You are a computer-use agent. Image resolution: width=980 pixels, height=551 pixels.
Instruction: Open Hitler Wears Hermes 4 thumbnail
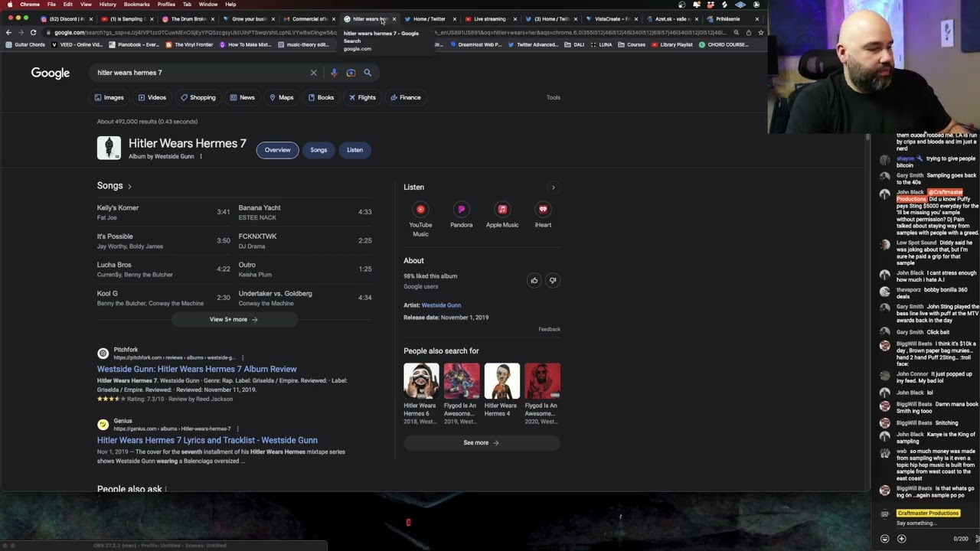pyautogui.click(x=501, y=381)
